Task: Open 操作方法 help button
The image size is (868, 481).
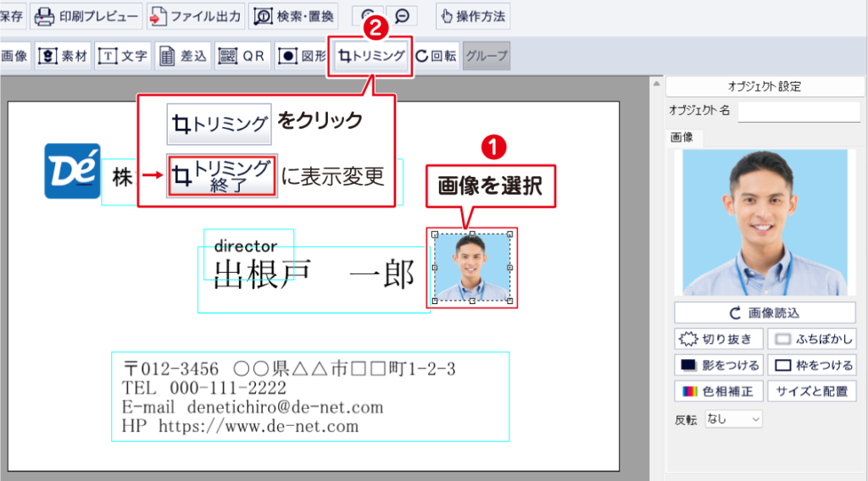Action: click(473, 16)
